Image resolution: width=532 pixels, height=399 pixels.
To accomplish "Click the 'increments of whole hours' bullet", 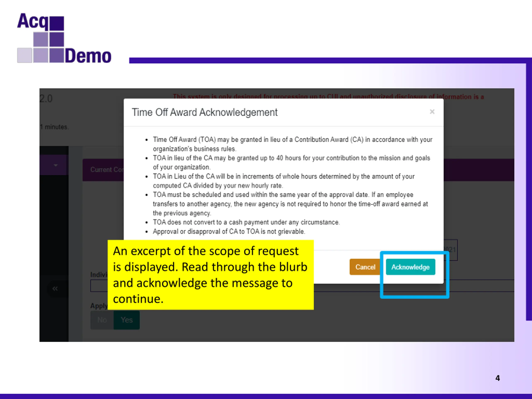I will 283,181.
